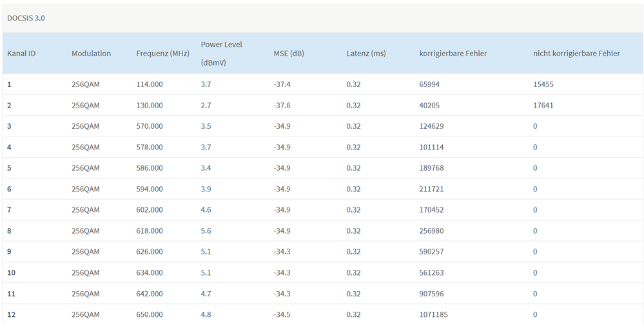The height and width of the screenshot is (324, 644).
Task: Select the MSE (dB) column header
Action: click(288, 53)
